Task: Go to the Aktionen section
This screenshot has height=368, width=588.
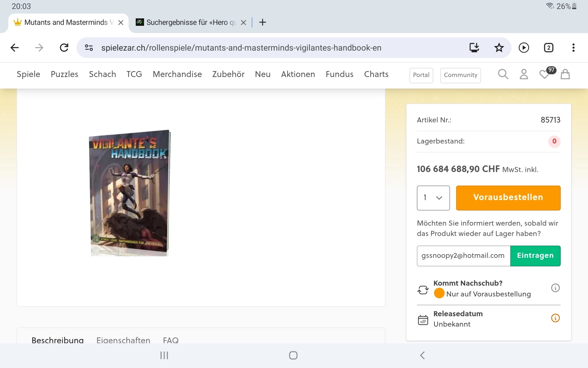Action: coord(298,74)
